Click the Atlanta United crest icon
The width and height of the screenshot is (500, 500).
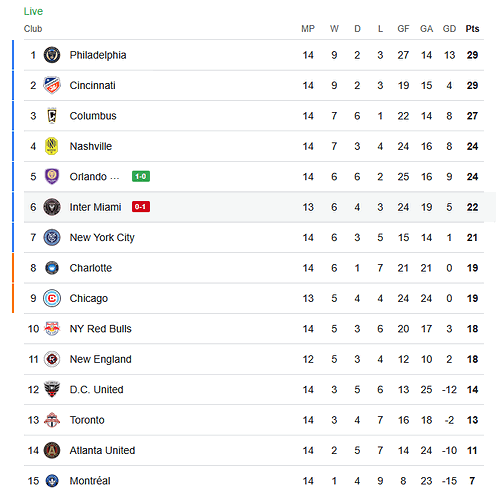52,450
